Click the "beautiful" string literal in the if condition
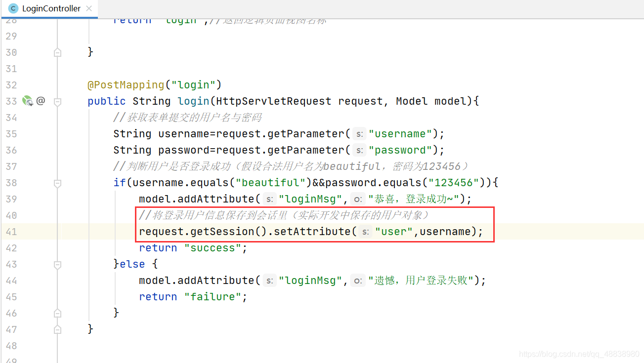 coord(271,183)
